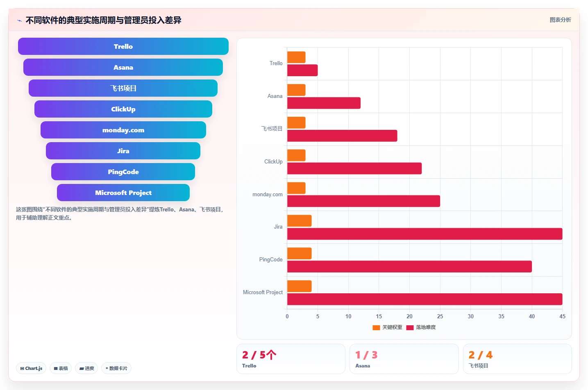Click the Chart.js tag chip
This screenshot has height=390, width=588.
click(x=31, y=368)
